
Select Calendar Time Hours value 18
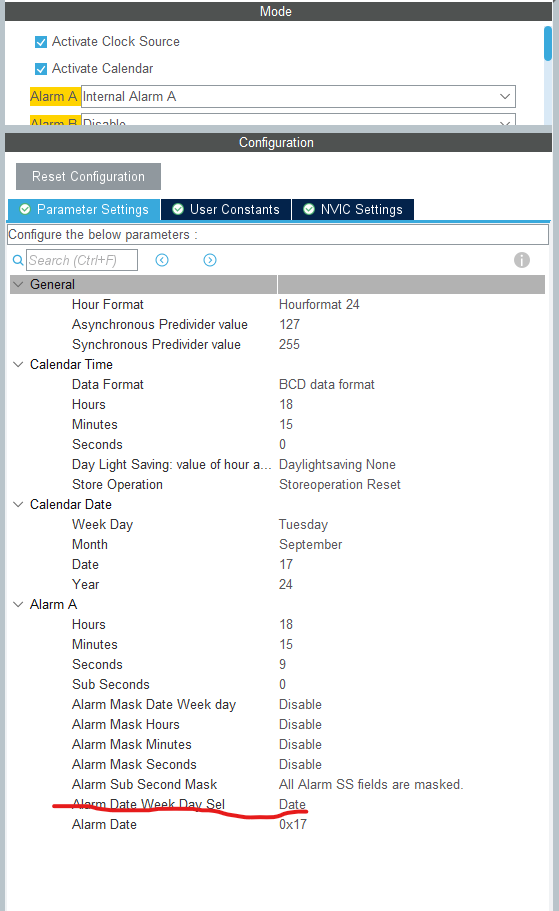pyautogui.click(x=286, y=404)
